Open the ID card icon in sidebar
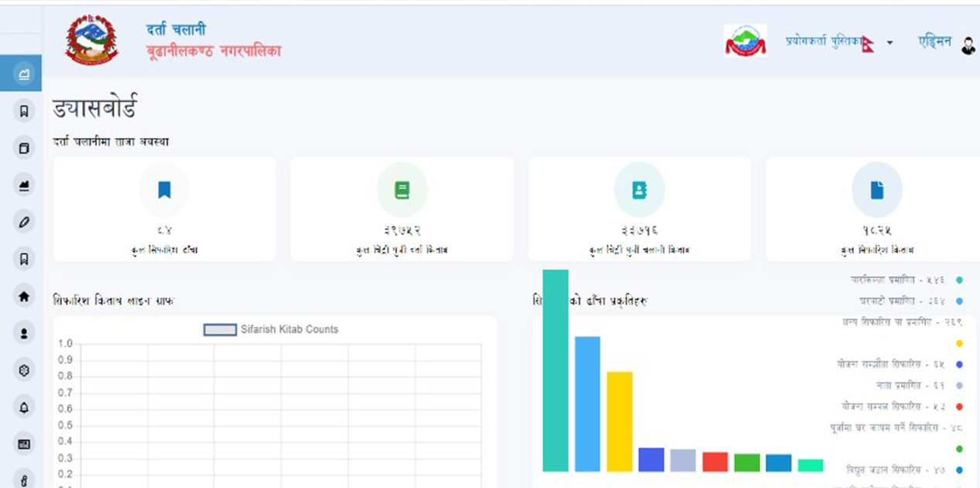Image resolution: width=980 pixels, height=488 pixels. pos(24,444)
